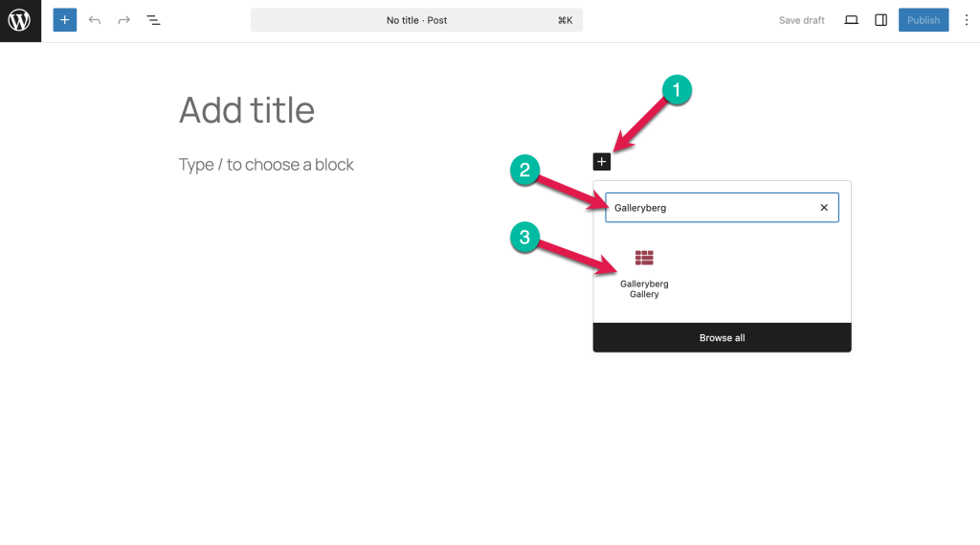The width and height of the screenshot is (980, 545).
Task: Click the Browse all button
Action: [x=722, y=338]
